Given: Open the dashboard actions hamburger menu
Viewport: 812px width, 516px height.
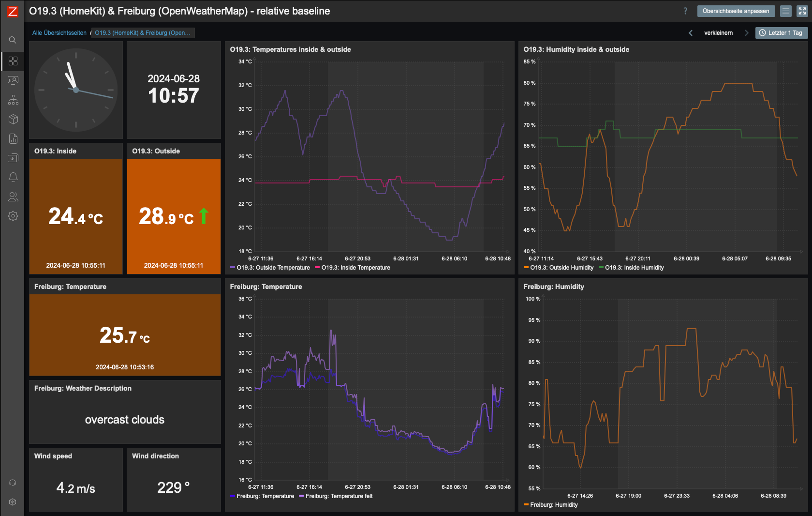Looking at the screenshot, I should coord(786,11).
